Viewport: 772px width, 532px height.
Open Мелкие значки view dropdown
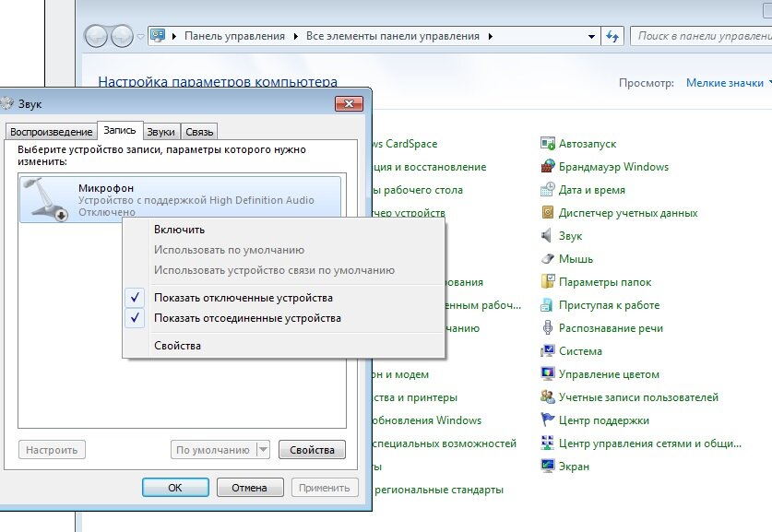(728, 83)
